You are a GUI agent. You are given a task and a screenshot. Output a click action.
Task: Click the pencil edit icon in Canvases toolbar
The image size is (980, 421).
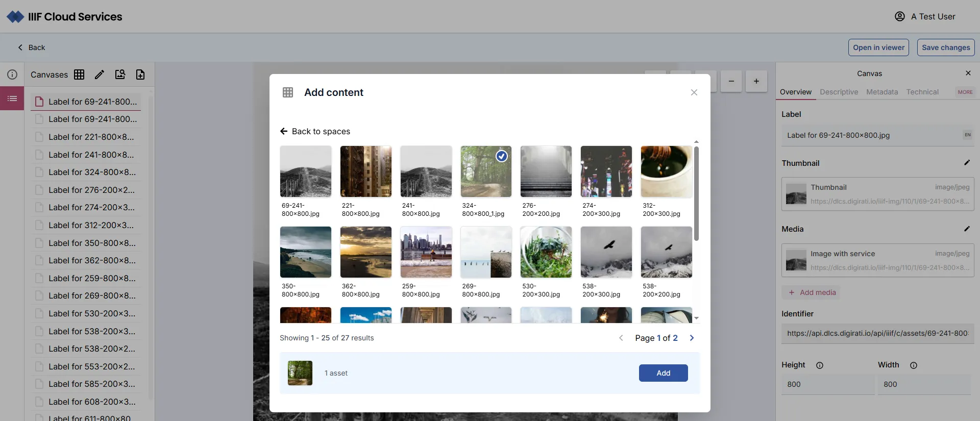click(100, 75)
